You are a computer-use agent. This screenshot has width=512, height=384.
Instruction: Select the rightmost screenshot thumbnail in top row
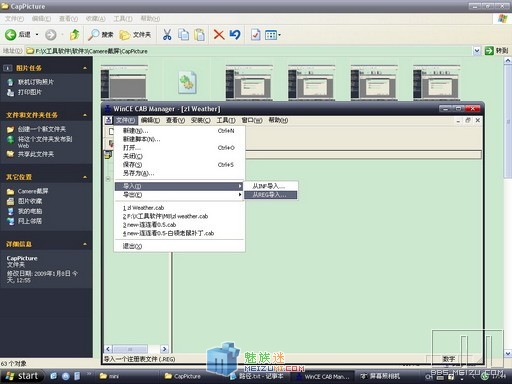tap(436, 82)
